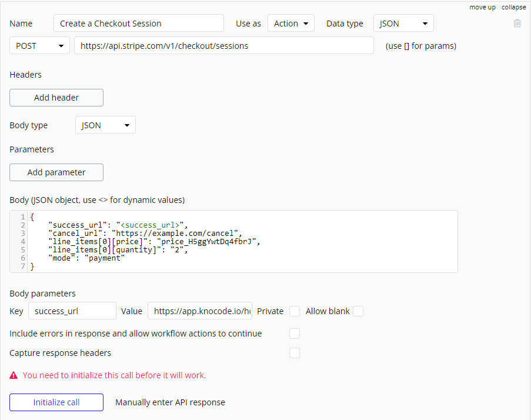Open the Data type JSON dropdown
Viewport: 531px width, 420px height.
tap(403, 23)
